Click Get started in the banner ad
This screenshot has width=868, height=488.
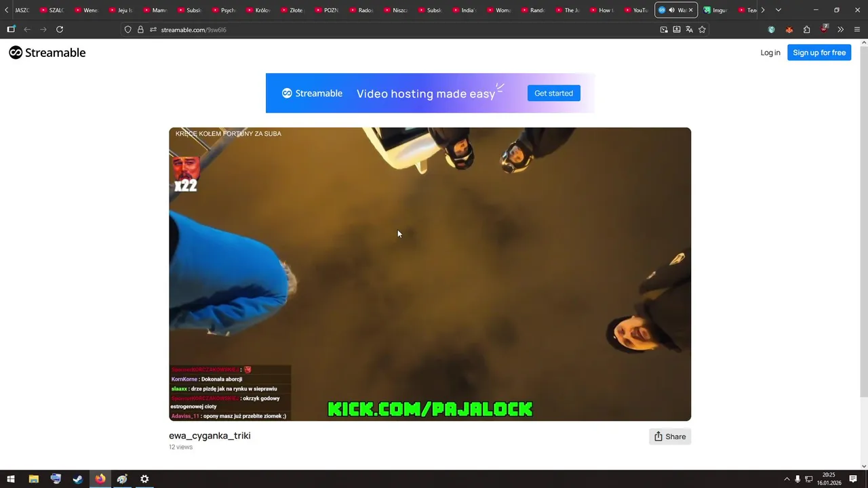click(553, 94)
